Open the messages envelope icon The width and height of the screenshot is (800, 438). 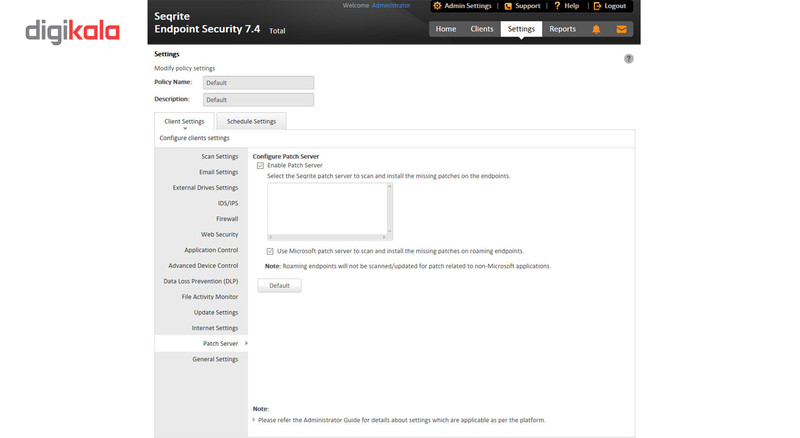tap(621, 29)
